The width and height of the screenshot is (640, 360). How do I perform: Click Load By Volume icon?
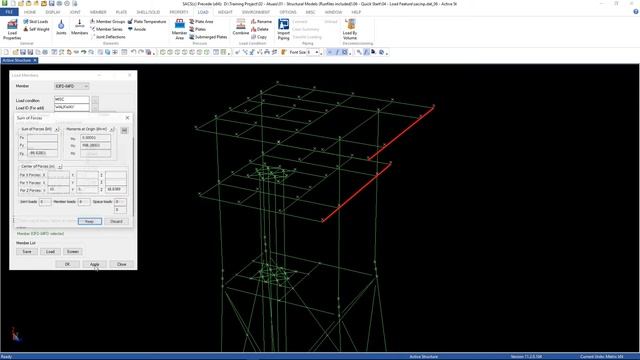pos(350,29)
